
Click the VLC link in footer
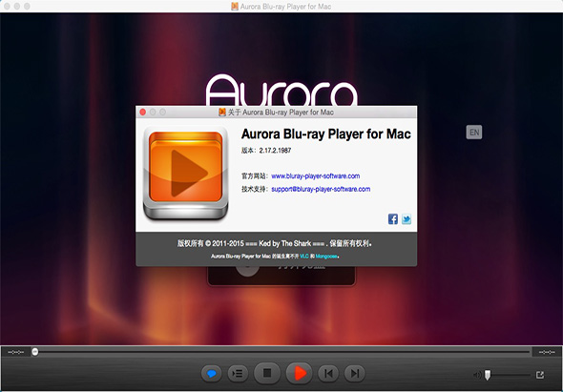coord(304,257)
